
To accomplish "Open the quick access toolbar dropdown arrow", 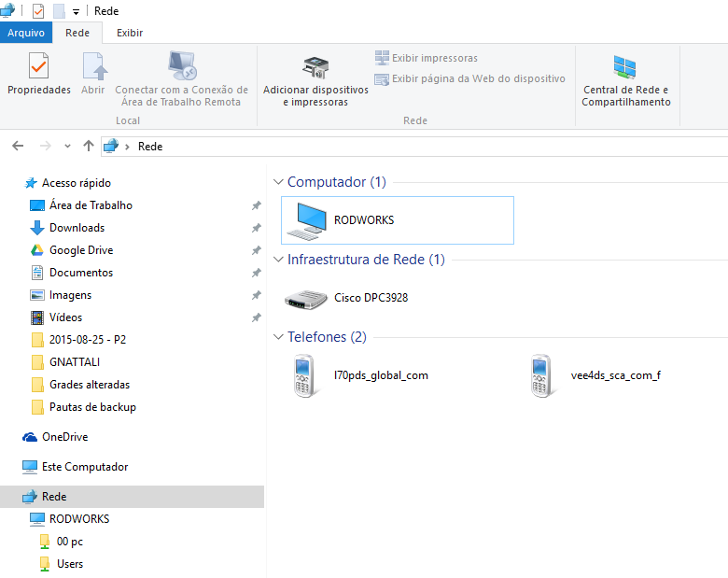I will (76, 12).
